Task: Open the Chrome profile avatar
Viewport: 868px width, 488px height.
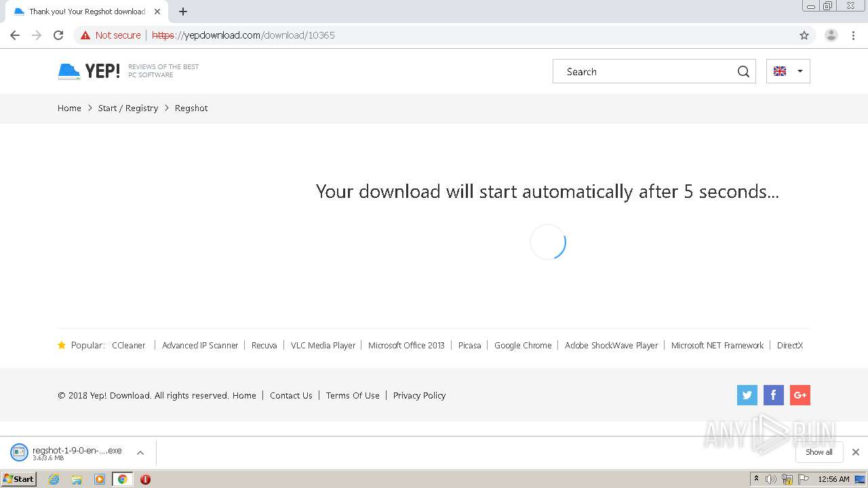Action: tap(831, 35)
